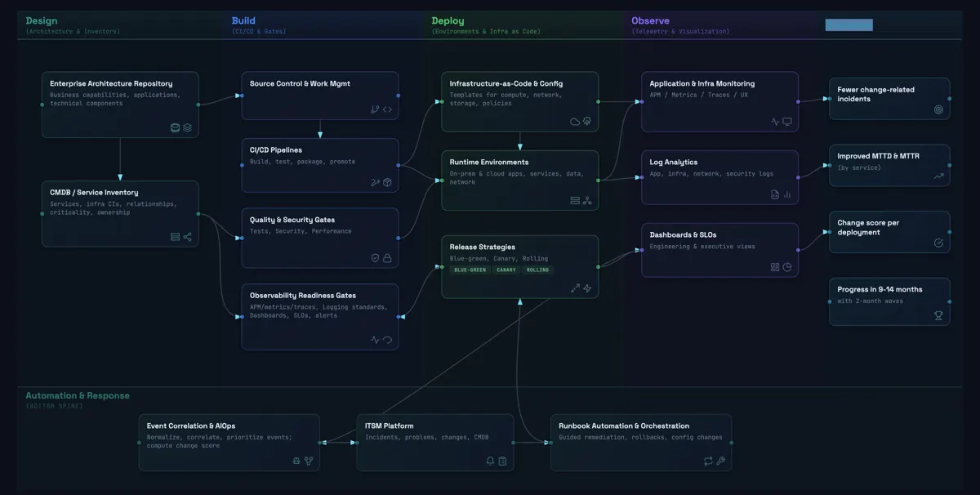Viewport: 980px width, 495px height.
Task: Click the git branch icon in Source Control card
Action: coord(375,109)
